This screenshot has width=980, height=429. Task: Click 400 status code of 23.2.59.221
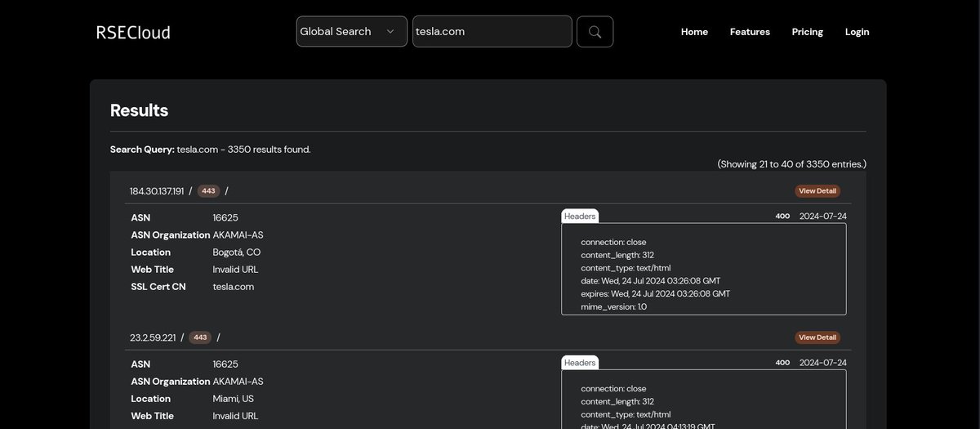click(782, 363)
